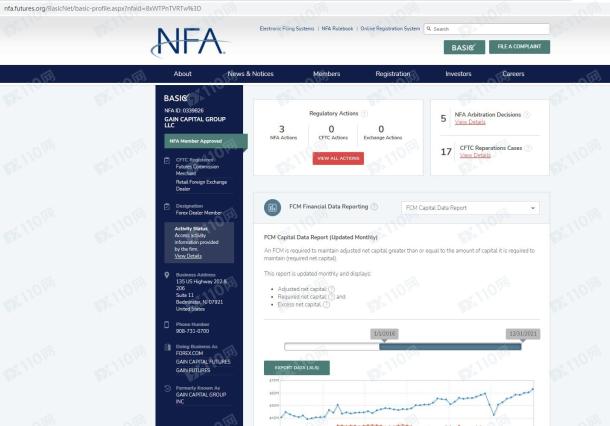Click the help icon beside FCM Financial Data Reporting
Image resolution: width=610 pixels, height=426 pixels.
(x=374, y=207)
